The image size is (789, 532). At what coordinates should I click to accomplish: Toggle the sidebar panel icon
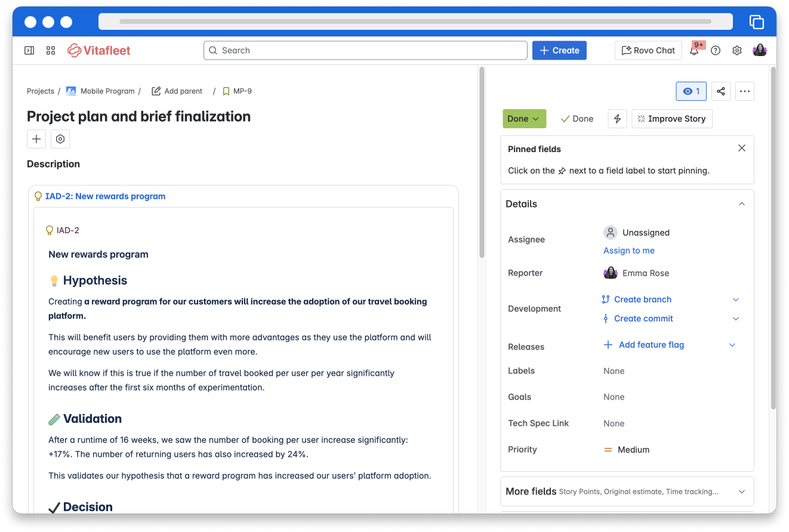click(x=29, y=51)
